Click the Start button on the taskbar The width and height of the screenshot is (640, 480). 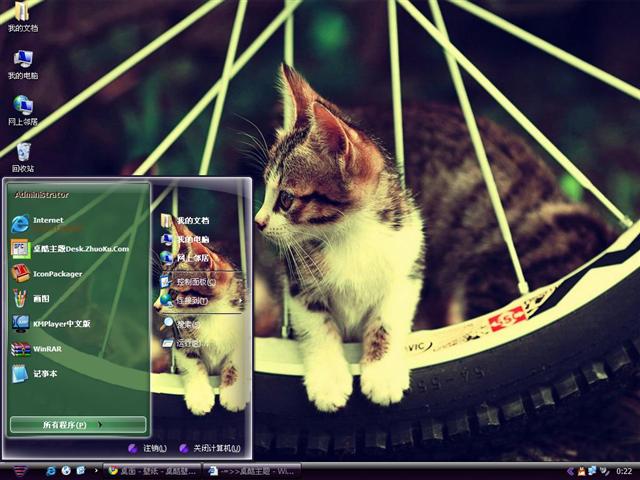tap(20, 471)
